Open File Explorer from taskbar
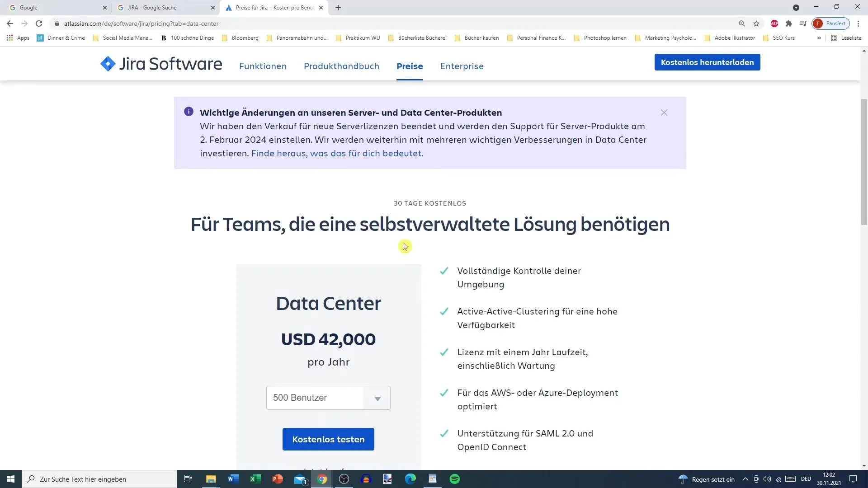Image resolution: width=868 pixels, height=488 pixels. point(211,479)
